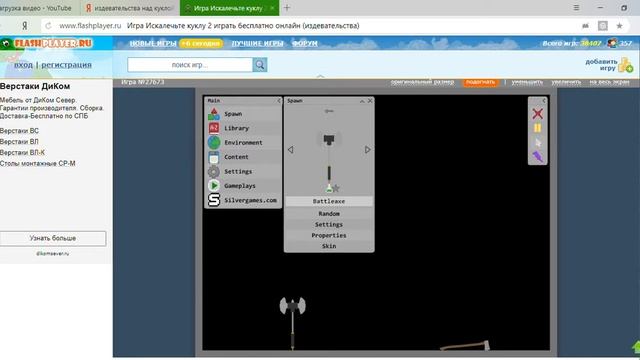The image size is (640, 360).
Task: Click the Gameplays green play icon
Action: 213,186
